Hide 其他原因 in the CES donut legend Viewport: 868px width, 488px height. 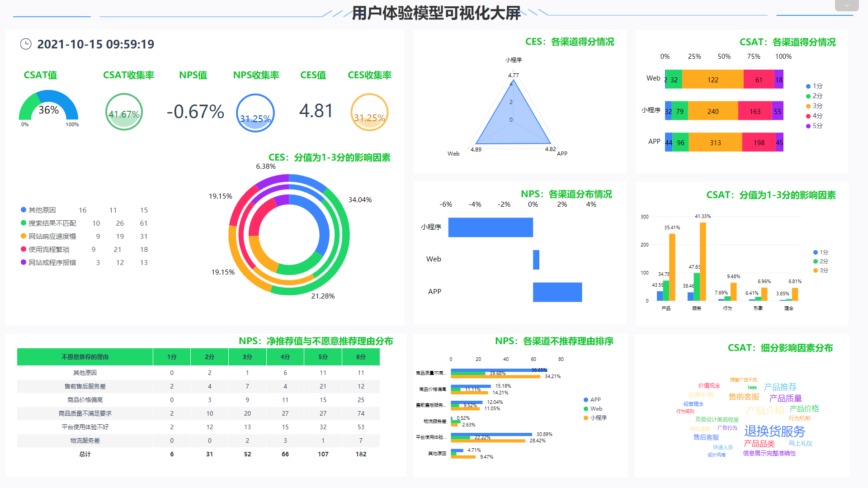pyautogui.click(x=43, y=209)
